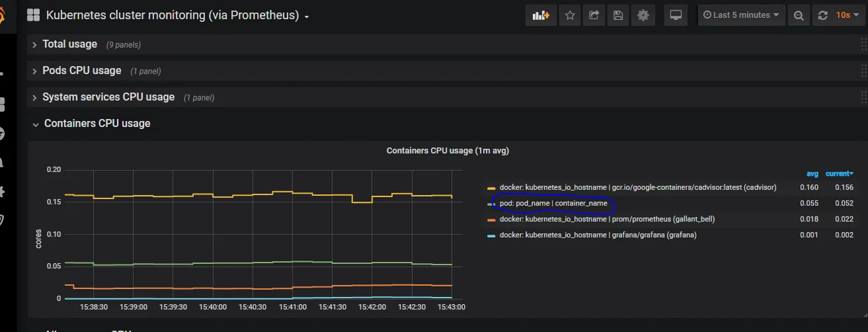868x332 pixels.
Task: Click the Add panel icon
Action: pos(541,15)
